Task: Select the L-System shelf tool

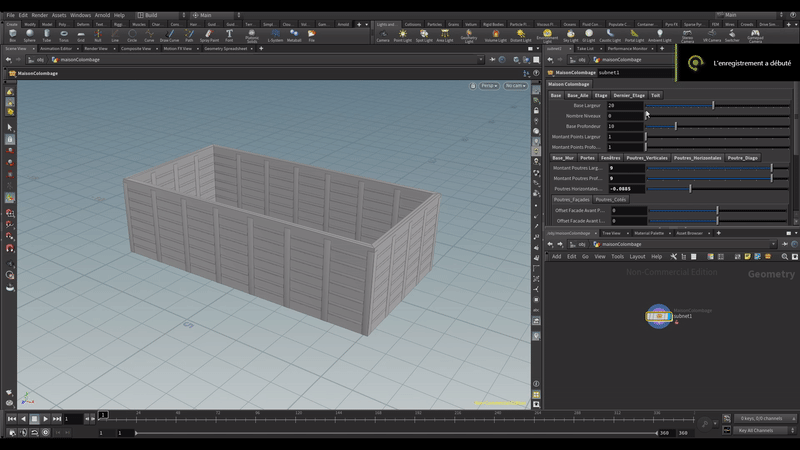Action: coord(275,35)
